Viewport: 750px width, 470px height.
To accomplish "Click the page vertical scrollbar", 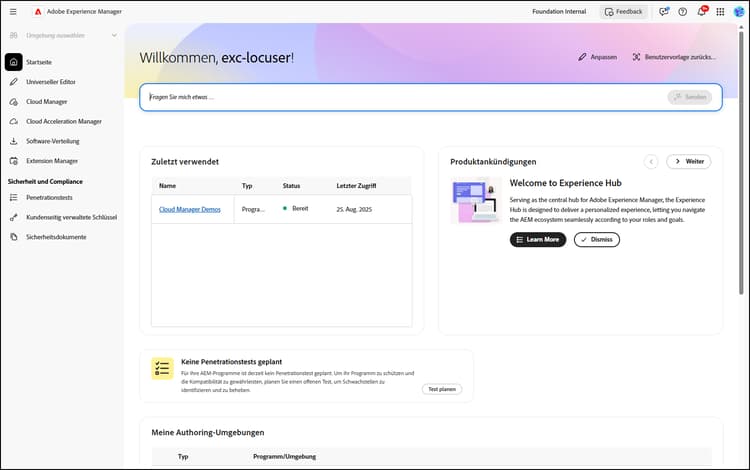I will 741,163.
